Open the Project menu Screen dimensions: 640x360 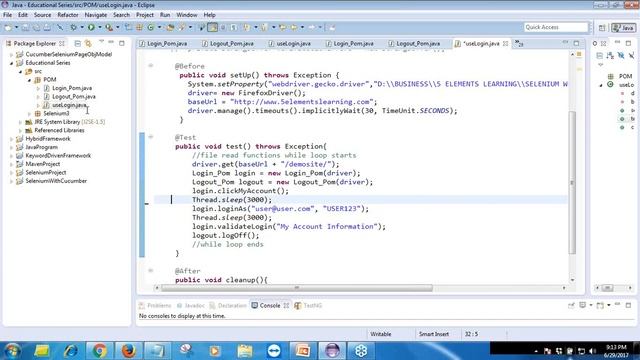(145, 15)
